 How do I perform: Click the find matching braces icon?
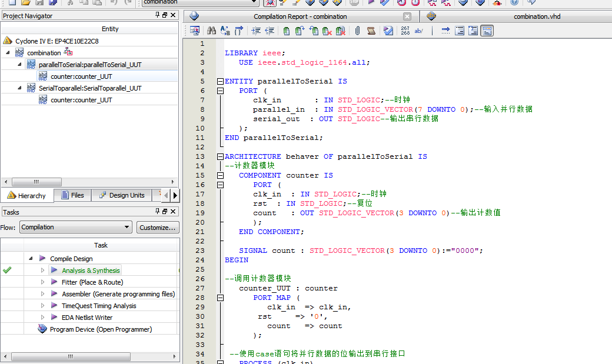click(x=238, y=31)
